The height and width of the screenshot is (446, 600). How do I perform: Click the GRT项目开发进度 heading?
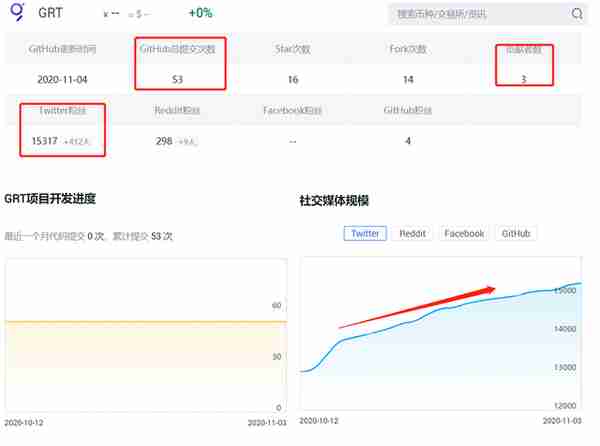pyautogui.click(x=50, y=199)
